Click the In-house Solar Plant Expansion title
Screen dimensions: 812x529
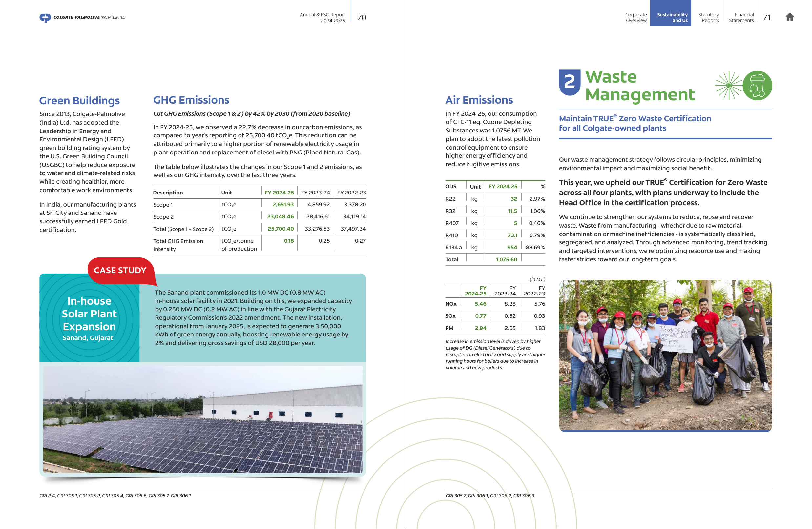coord(89,314)
